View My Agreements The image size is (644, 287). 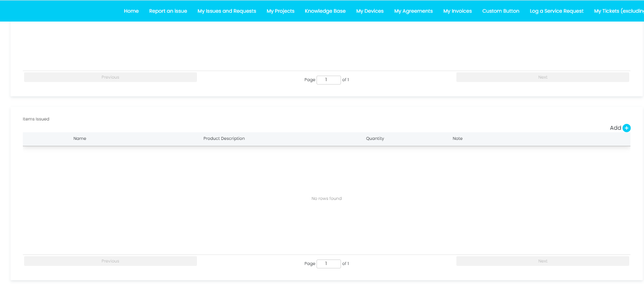tap(413, 11)
